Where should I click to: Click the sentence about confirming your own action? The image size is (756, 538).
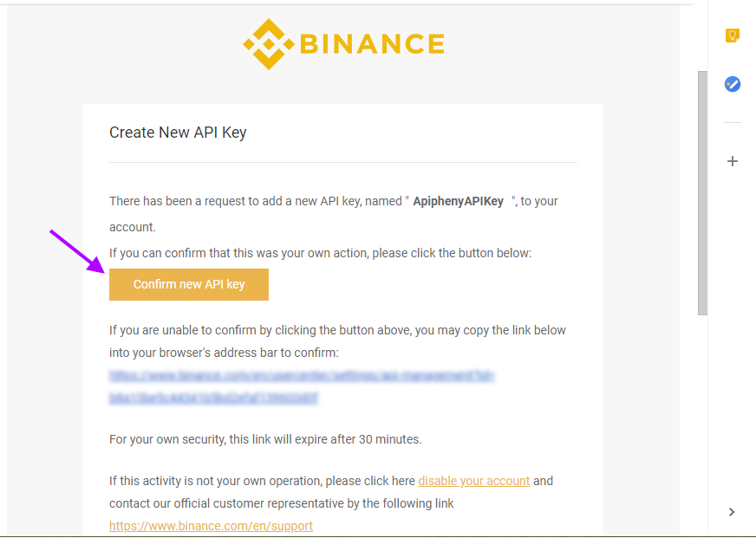(x=320, y=253)
